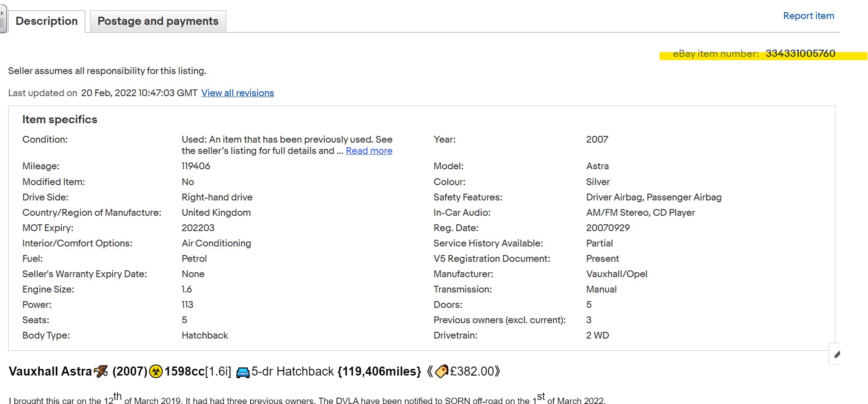Viewport: 868px width, 404px height.
Task: Click the blue car emoji icon
Action: (243, 372)
